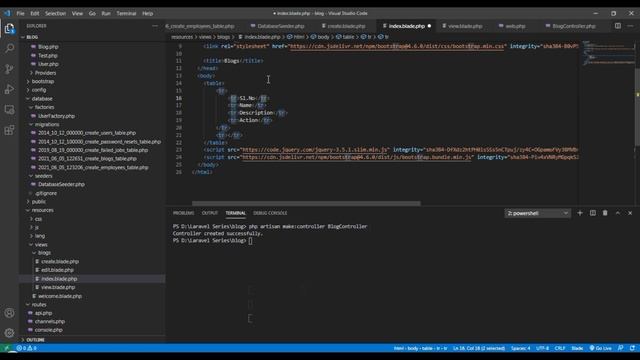The height and width of the screenshot is (360, 640).
Task: Collapse the views folder
Action: (x=41, y=244)
